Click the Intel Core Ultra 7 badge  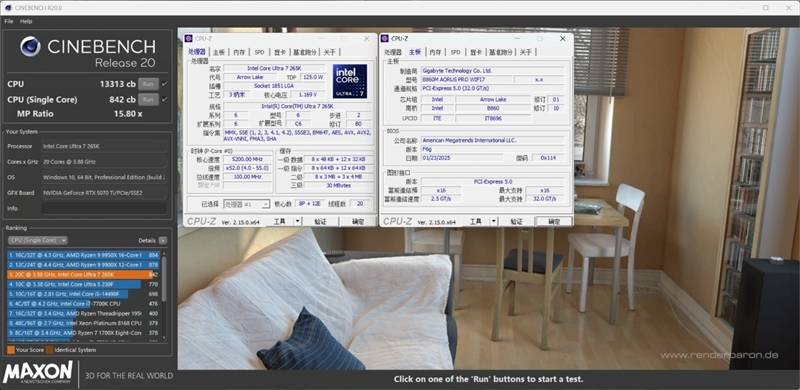(x=349, y=81)
